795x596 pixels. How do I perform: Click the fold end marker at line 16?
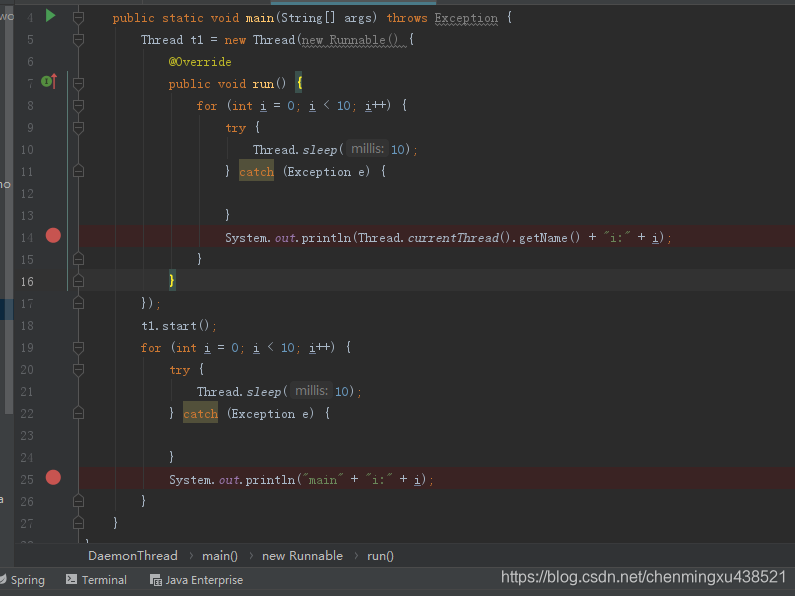coord(78,281)
